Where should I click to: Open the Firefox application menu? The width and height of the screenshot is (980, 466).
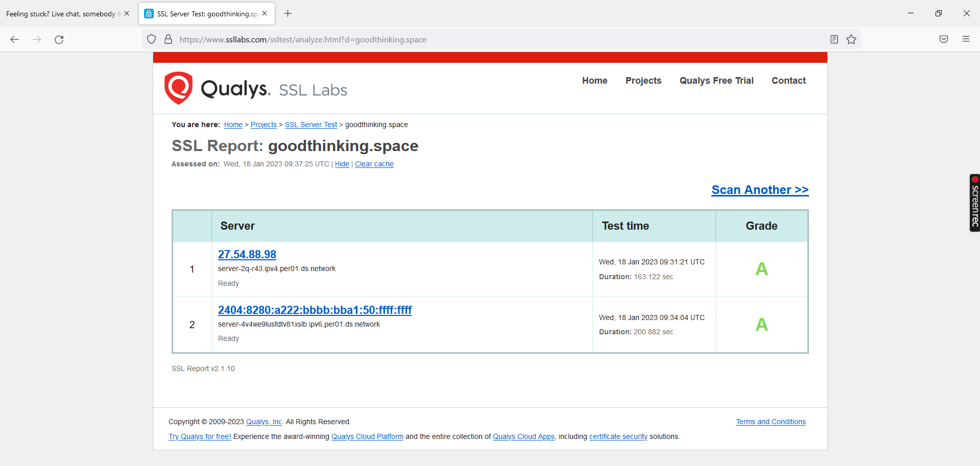coord(966,39)
